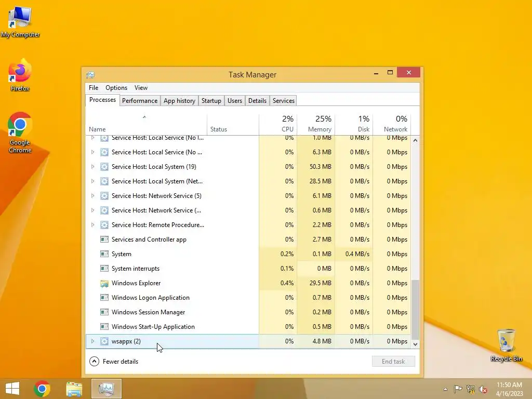
Task: Click the process list scrollbar thumb
Action: [x=415, y=309]
